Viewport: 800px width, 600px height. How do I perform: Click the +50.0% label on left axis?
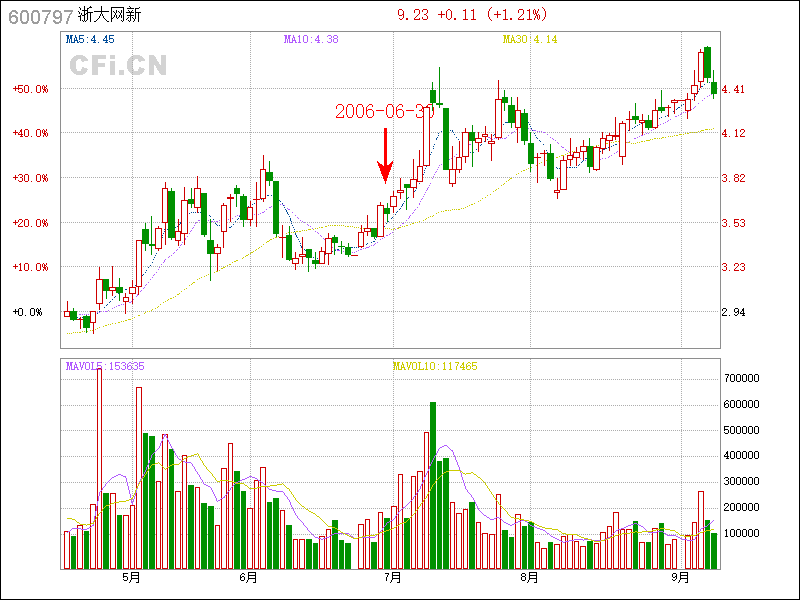click(x=30, y=89)
